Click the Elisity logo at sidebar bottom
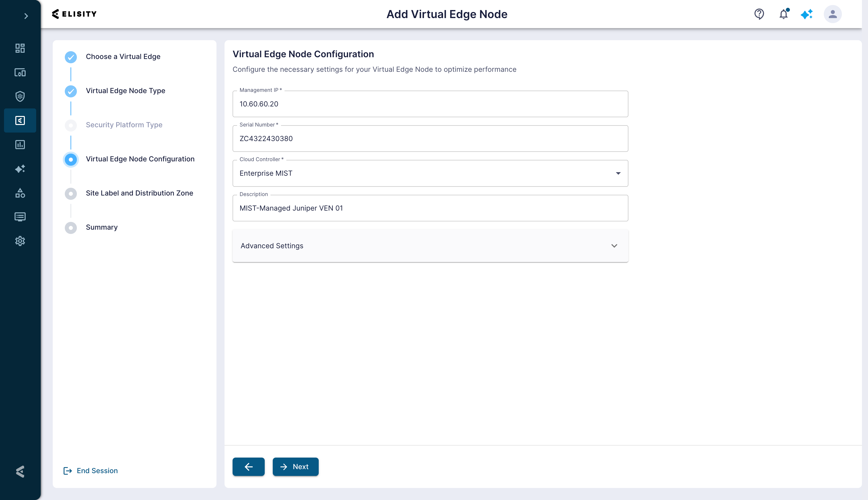This screenshot has height=500, width=868. click(x=20, y=471)
